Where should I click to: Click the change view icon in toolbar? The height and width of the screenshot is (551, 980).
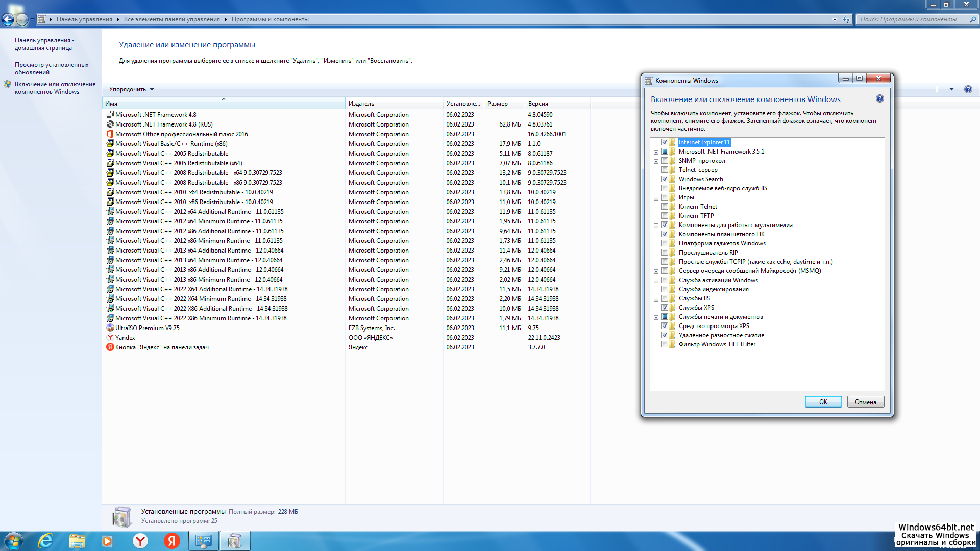click(x=940, y=89)
